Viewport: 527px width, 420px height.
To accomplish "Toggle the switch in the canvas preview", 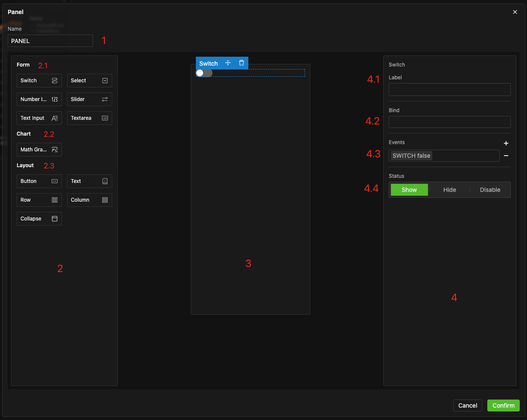I will pyautogui.click(x=204, y=73).
